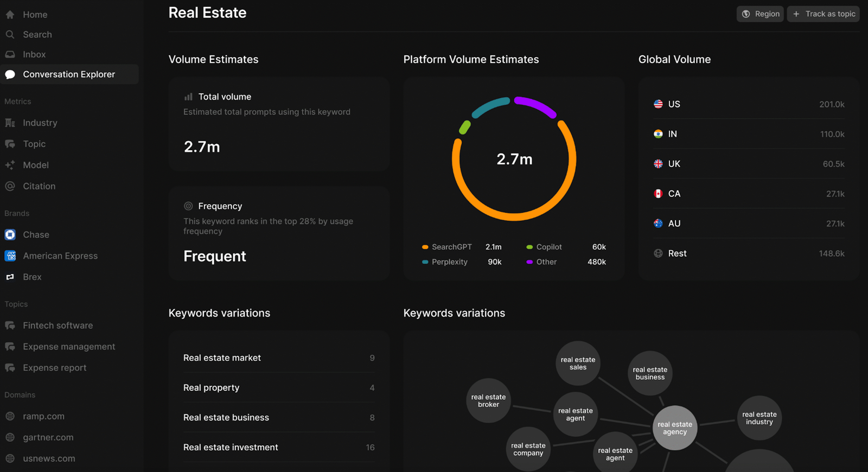Click the real estate sales graph node
The image size is (868, 472).
(578, 363)
